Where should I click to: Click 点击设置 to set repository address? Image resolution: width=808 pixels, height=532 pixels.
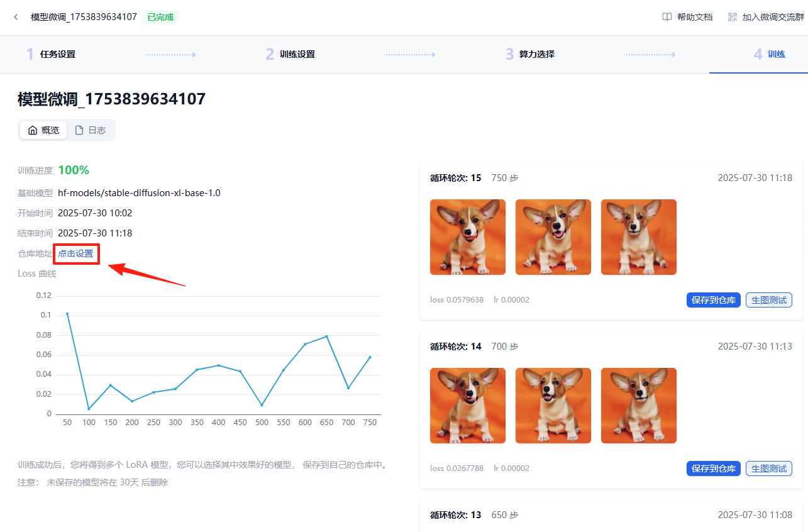75,253
